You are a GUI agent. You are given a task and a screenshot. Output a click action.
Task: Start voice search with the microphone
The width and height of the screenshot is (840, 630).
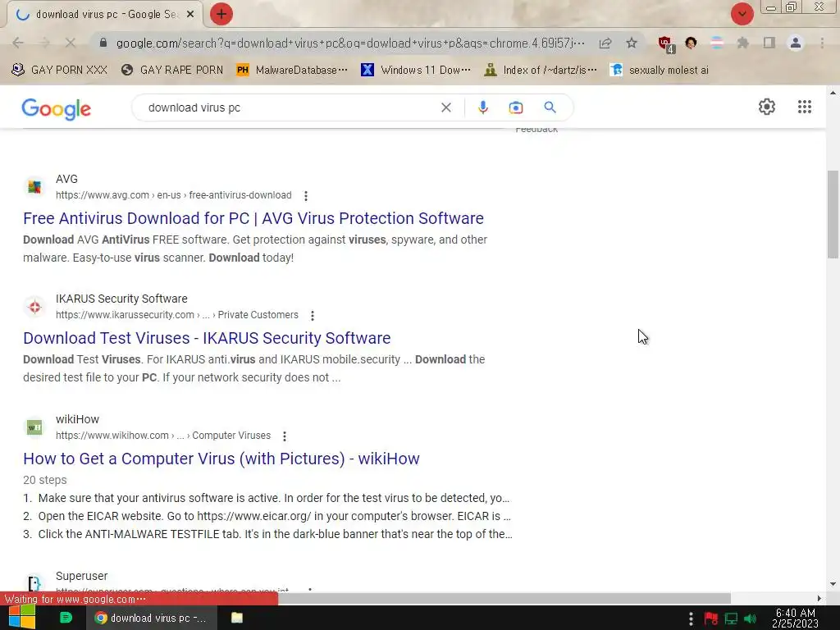point(482,107)
